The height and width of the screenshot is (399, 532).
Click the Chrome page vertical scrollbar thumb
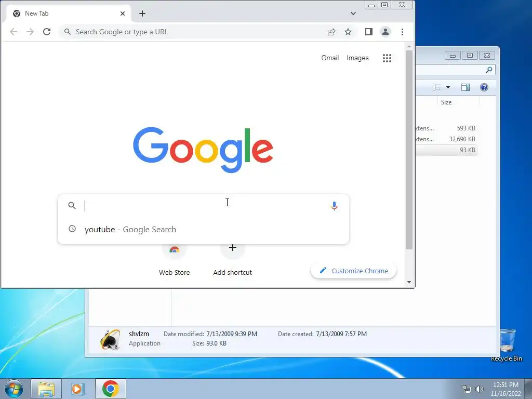[x=409, y=150]
